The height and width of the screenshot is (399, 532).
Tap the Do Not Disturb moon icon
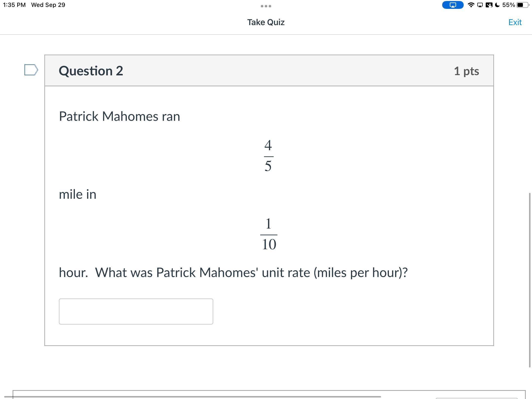click(497, 5)
